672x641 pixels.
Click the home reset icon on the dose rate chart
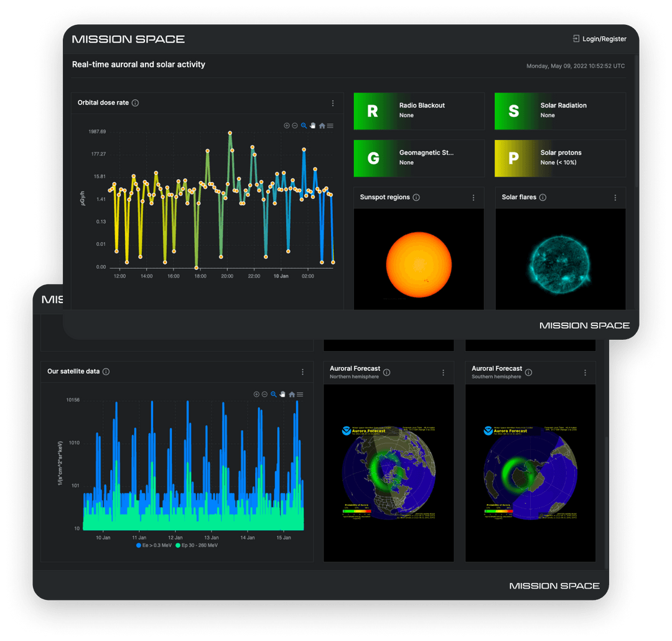tap(322, 125)
